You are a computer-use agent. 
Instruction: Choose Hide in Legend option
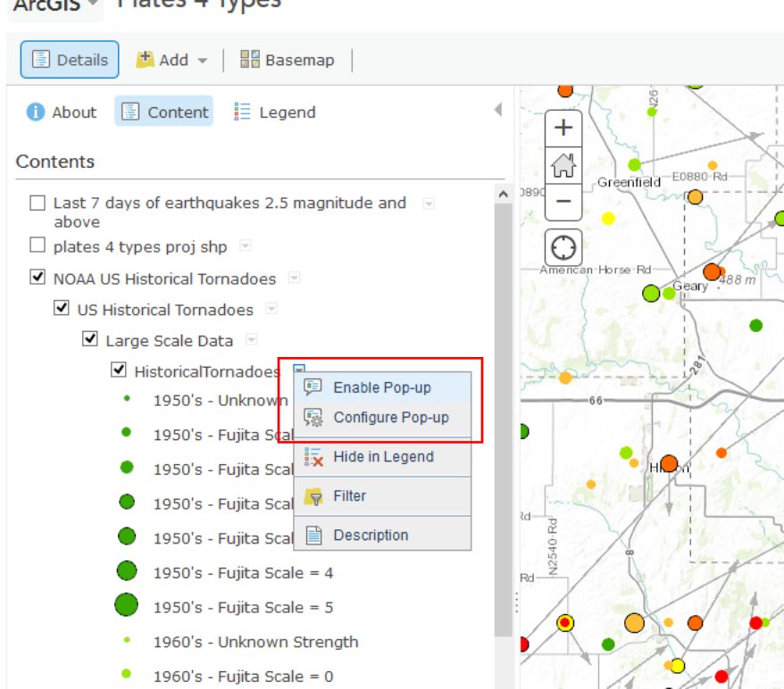click(x=382, y=457)
